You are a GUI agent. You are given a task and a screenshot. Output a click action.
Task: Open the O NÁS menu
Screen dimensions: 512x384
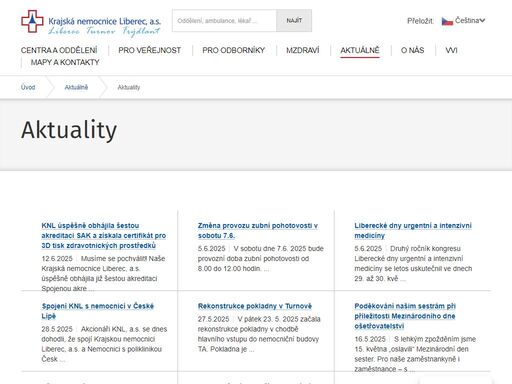(x=413, y=50)
